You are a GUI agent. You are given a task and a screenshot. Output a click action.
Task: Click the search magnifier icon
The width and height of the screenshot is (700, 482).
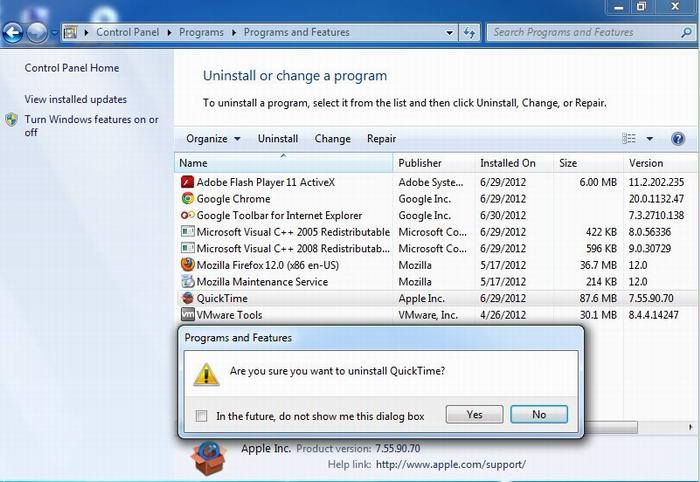click(686, 32)
